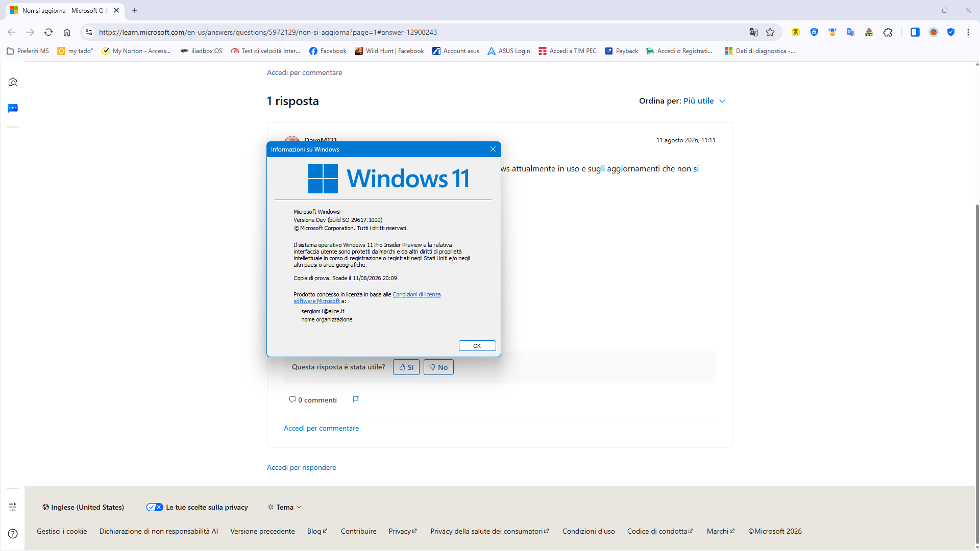980x551 pixels.
Task: Open the Marchi footer link
Action: coord(720,531)
